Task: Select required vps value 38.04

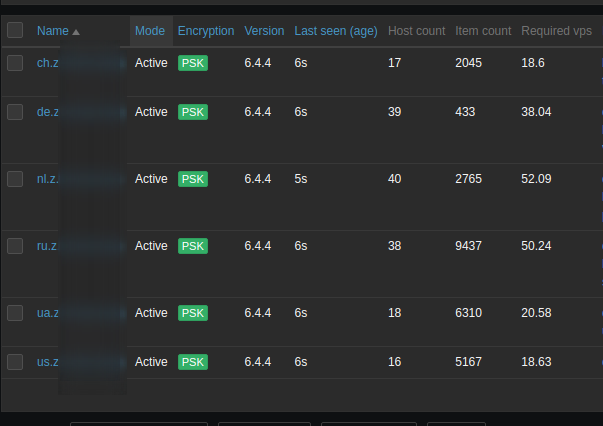Action: [536, 112]
